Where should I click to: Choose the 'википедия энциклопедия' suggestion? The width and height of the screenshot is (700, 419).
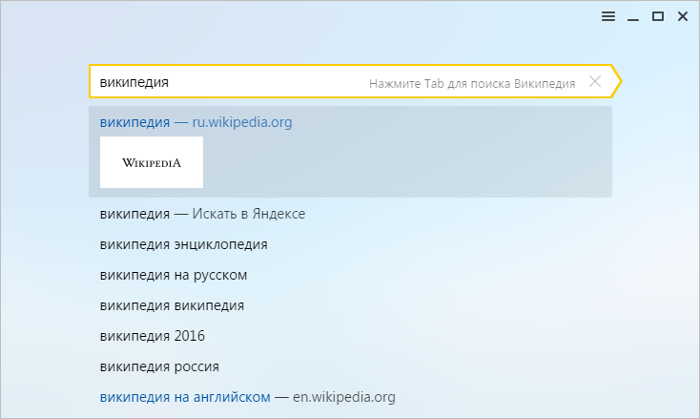pos(183,245)
